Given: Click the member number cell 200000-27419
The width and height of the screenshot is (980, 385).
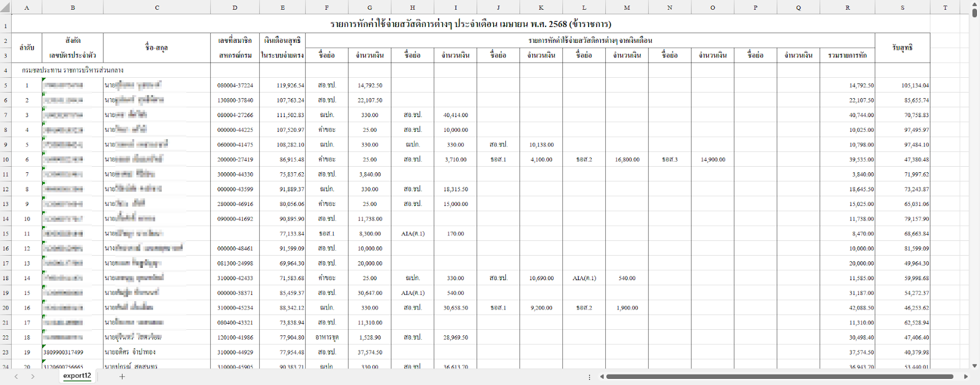Looking at the screenshot, I should pyautogui.click(x=235, y=159).
